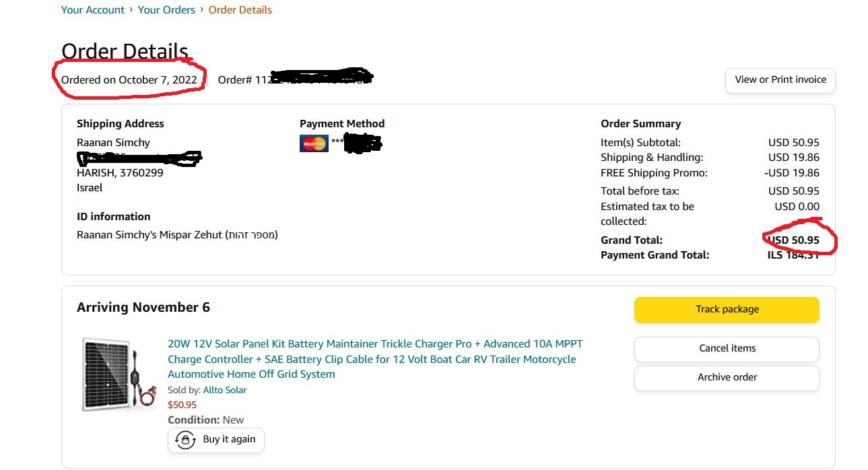Click the Grand Total USD 50.95 amount
868x470 pixels.
click(x=794, y=240)
